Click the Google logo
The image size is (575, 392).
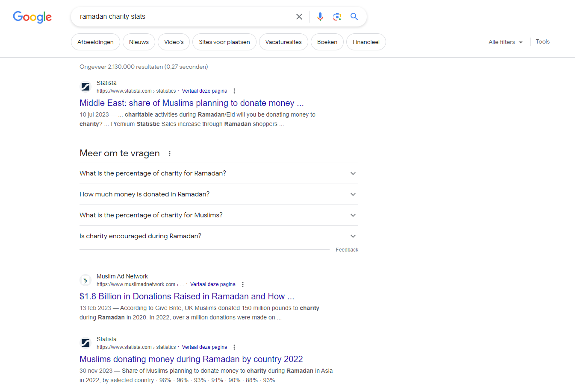pos(32,17)
